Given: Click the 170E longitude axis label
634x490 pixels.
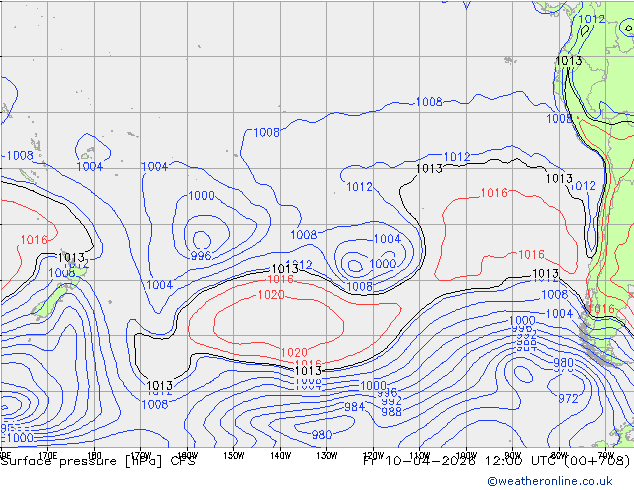Looking at the screenshot, I should [x=48, y=456].
